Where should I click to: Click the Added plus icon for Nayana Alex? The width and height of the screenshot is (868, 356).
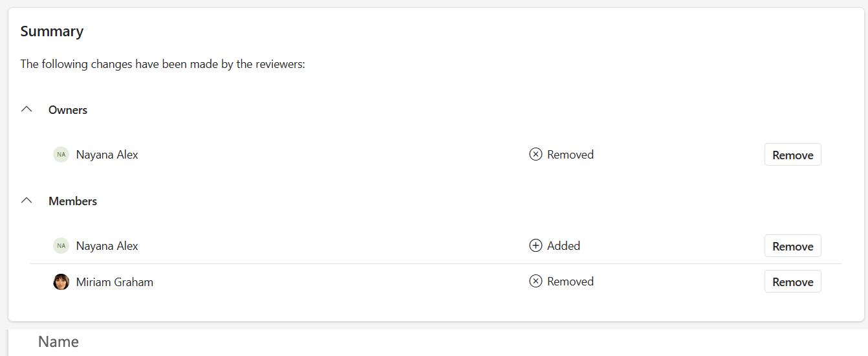pyautogui.click(x=536, y=246)
